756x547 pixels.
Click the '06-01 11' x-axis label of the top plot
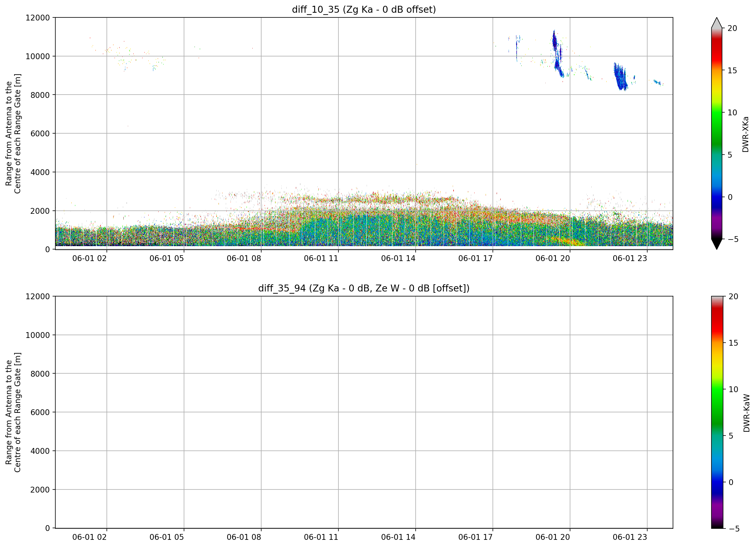(321, 258)
